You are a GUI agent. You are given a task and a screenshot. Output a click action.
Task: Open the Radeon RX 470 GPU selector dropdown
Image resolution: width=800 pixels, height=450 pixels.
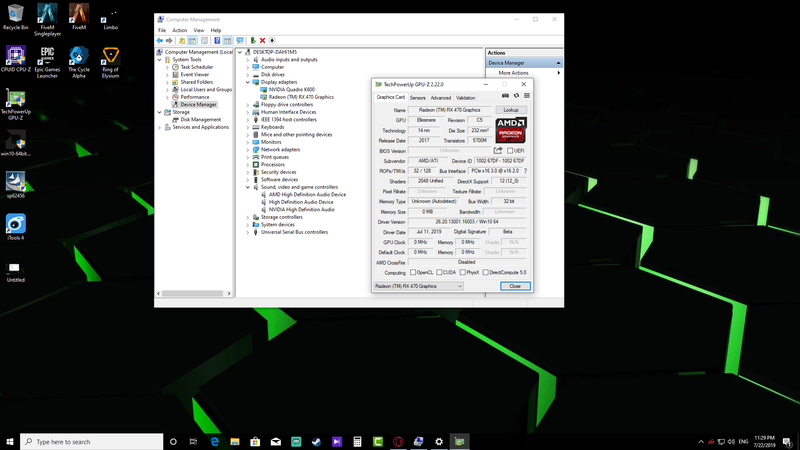[x=418, y=286]
